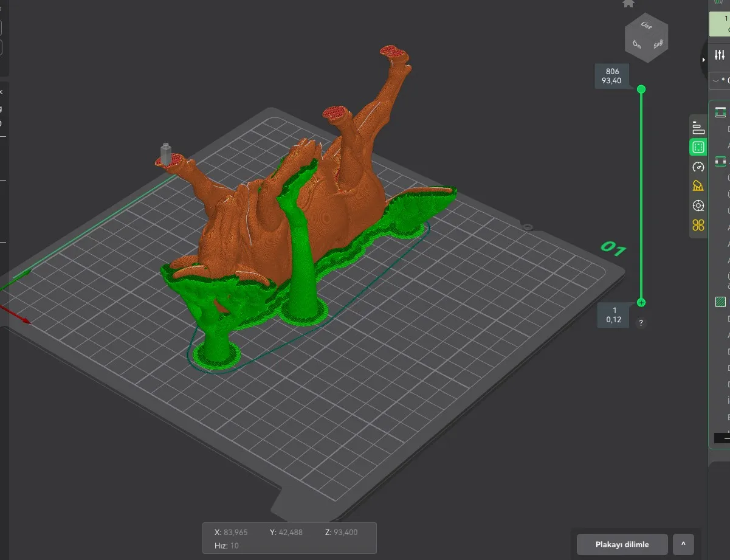Image resolution: width=730 pixels, height=560 pixels.
Task: Collapse the right panel with the arrow handle
Action: point(704,60)
